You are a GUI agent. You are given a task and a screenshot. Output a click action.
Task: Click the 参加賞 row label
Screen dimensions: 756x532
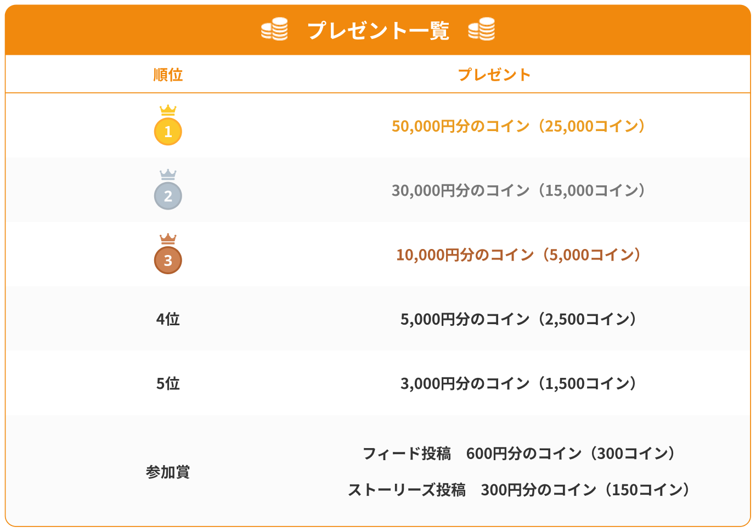point(168,472)
